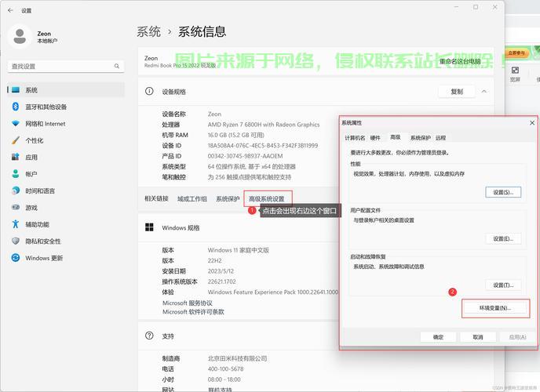This screenshot has width=540, height=392.
Task: Open 时间和语言 via its globe icon
Action: (x=16, y=191)
